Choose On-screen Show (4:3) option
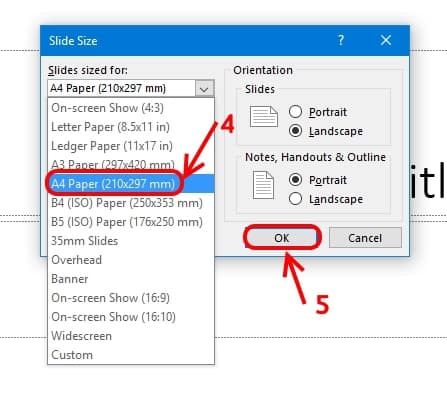Viewport: 447px width, 398px height. point(131,108)
